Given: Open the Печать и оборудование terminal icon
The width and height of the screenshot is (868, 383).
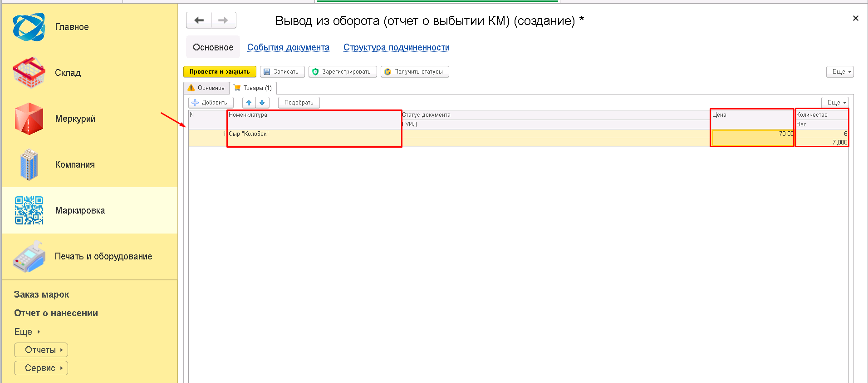Looking at the screenshot, I should coord(29,256).
